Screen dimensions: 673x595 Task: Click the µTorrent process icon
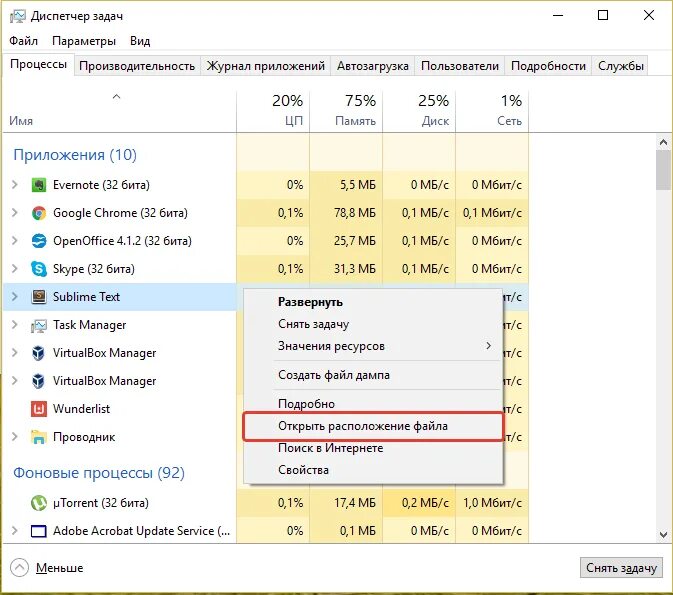point(39,503)
